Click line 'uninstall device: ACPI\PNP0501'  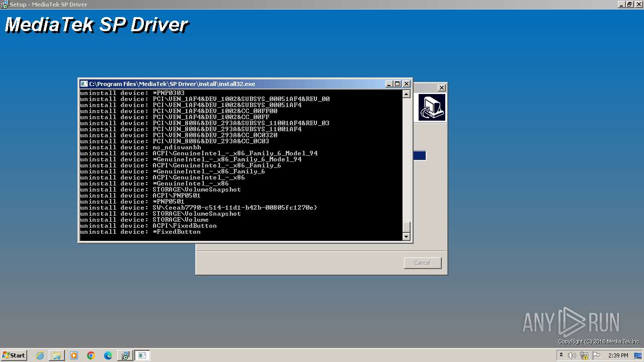coord(140,196)
